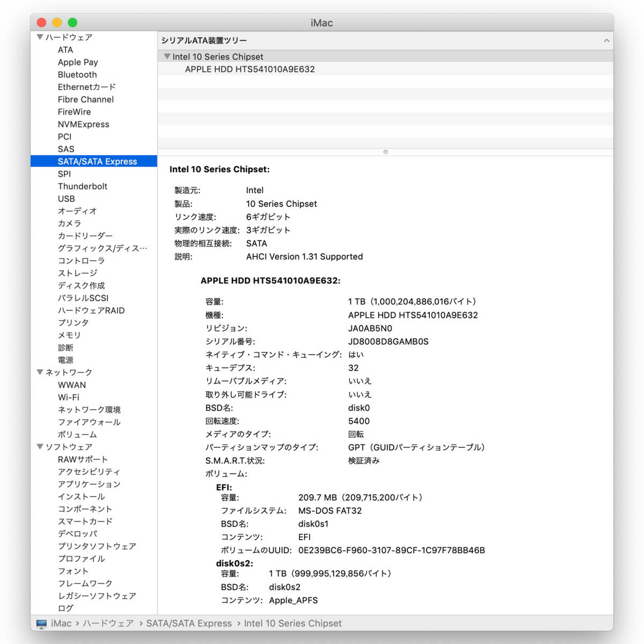Screen dimensions: 644x644
Task: Select Fibre Channel in the sidebar
Action: 86,99
